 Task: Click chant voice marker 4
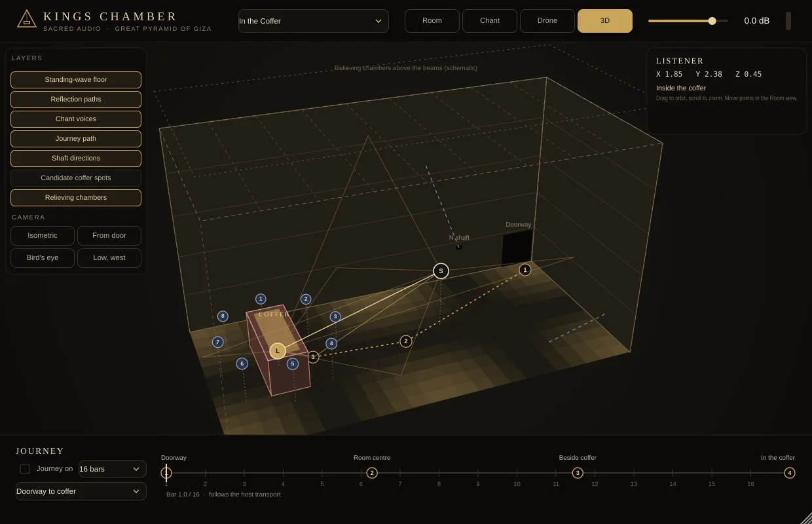click(331, 344)
